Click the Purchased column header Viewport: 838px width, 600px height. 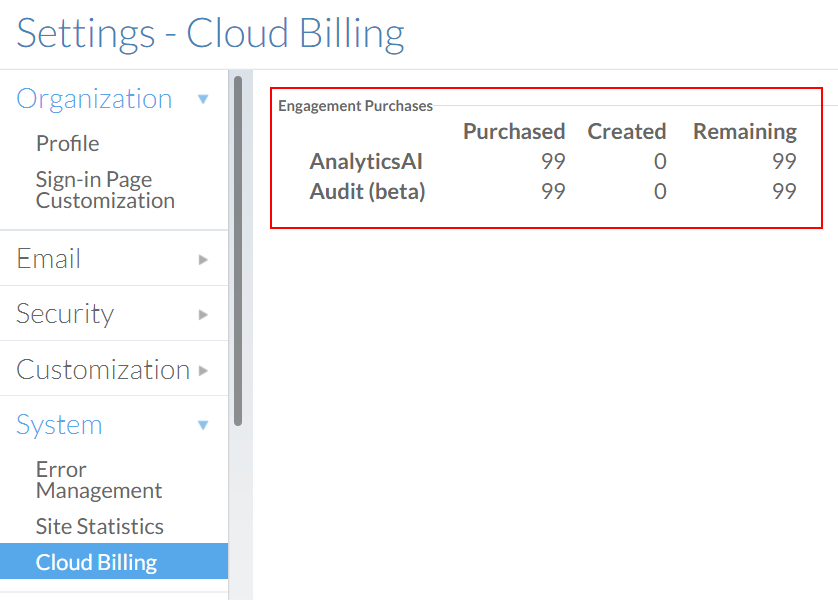tap(514, 132)
